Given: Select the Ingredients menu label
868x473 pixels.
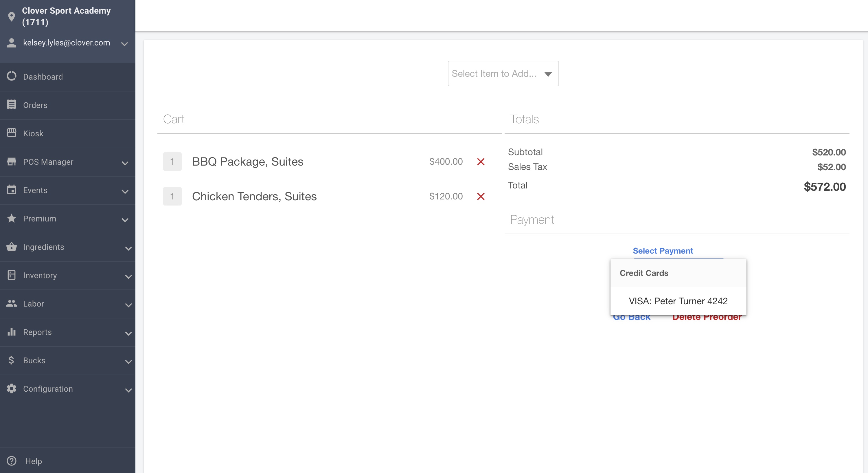Looking at the screenshot, I should coord(43,247).
